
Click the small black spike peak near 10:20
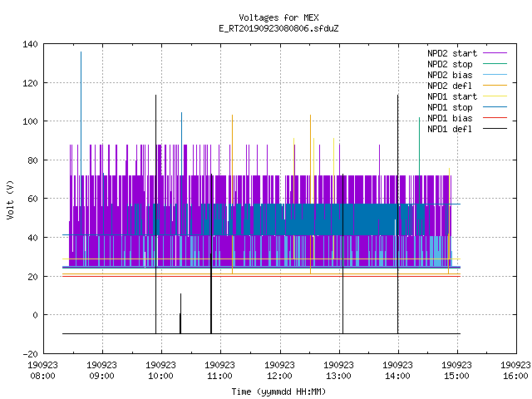pyautogui.click(x=180, y=294)
